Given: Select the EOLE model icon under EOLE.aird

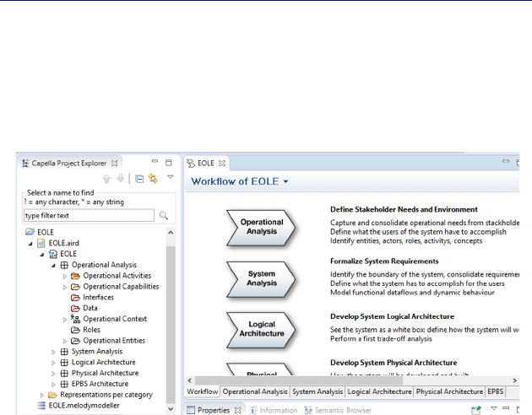Looking at the screenshot, I should point(53,254).
